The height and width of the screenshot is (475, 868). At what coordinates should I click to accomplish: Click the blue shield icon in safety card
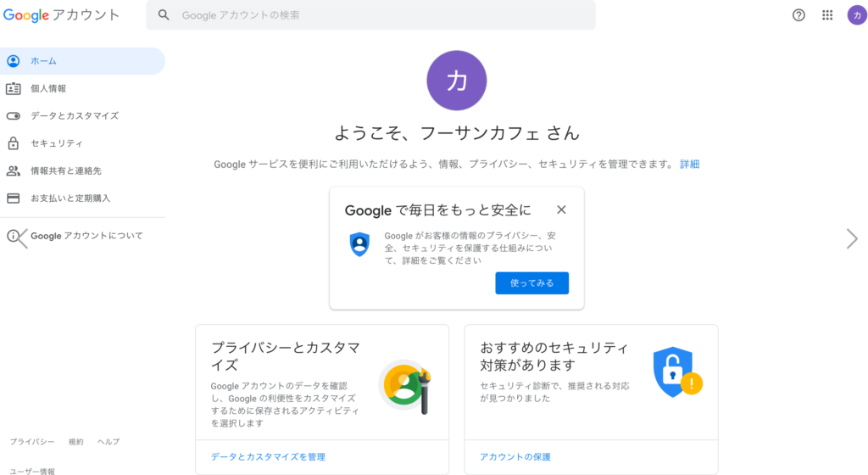pyautogui.click(x=360, y=244)
